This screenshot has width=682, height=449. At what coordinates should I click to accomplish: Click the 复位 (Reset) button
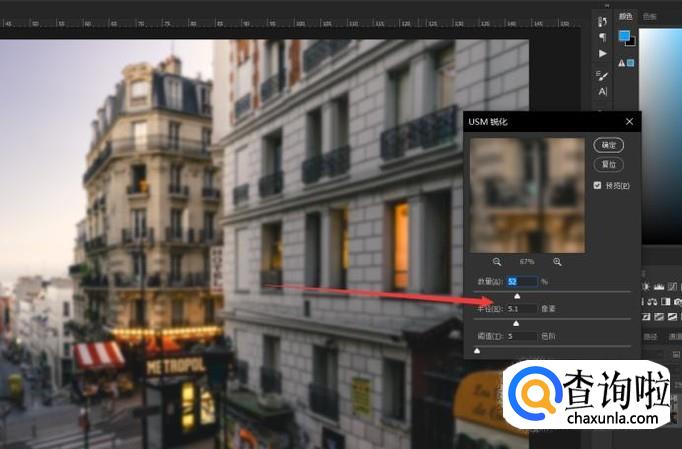607,164
